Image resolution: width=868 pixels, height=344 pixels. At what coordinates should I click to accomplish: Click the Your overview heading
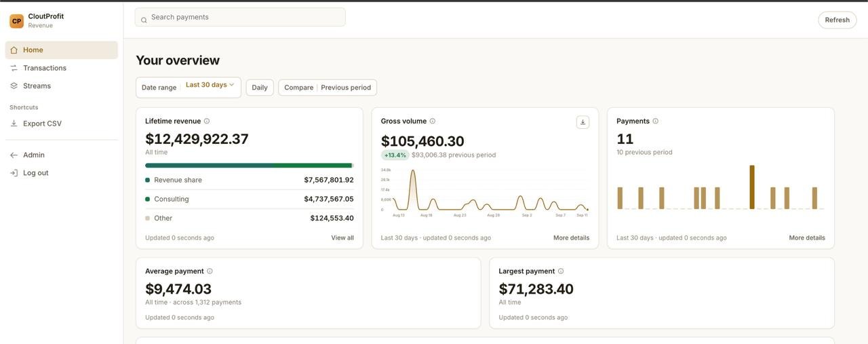178,60
